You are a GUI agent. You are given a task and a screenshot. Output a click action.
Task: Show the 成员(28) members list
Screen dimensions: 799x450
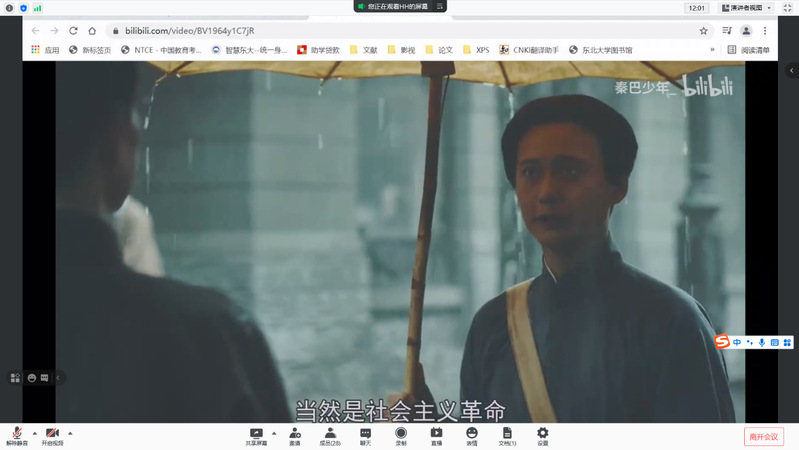pos(330,434)
